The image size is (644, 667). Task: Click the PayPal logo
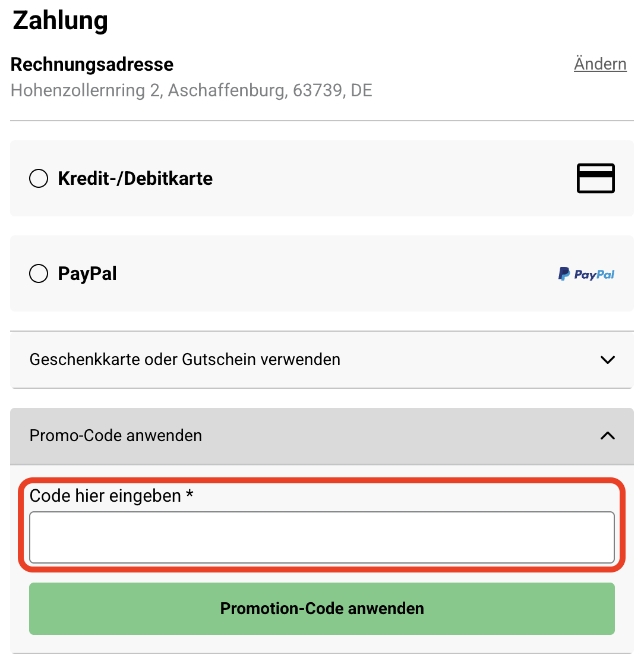point(586,274)
